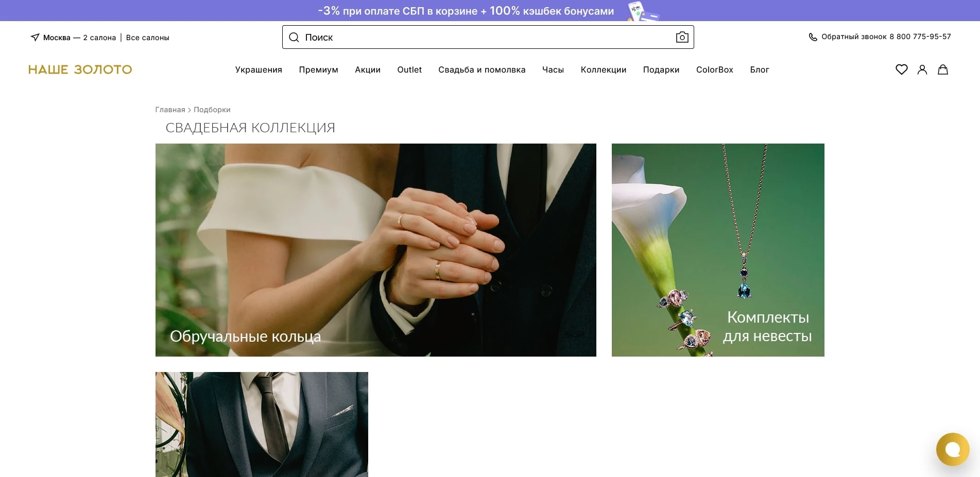Viewport: 980px width, 477px height.
Task: Click the camera image search icon
Action: pos(682,37)
